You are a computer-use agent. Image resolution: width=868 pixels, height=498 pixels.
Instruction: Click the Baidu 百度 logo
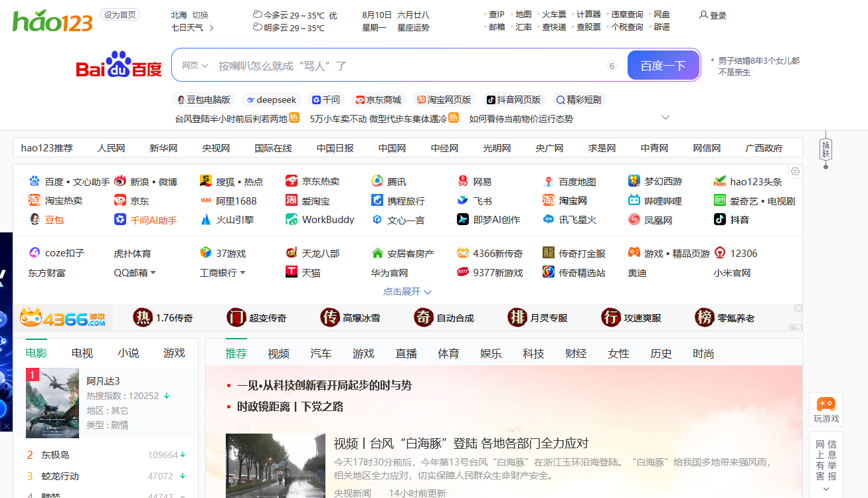coord(119,65)
